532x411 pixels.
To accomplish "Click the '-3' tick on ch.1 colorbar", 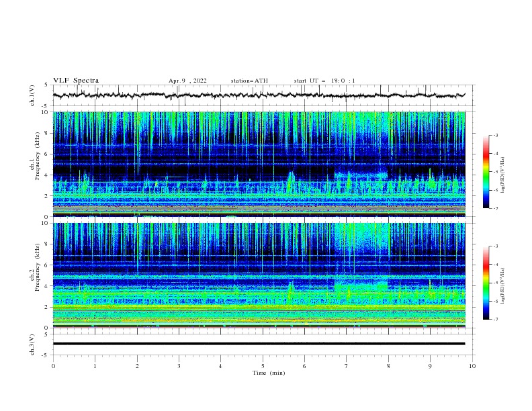I will (495, 135).
